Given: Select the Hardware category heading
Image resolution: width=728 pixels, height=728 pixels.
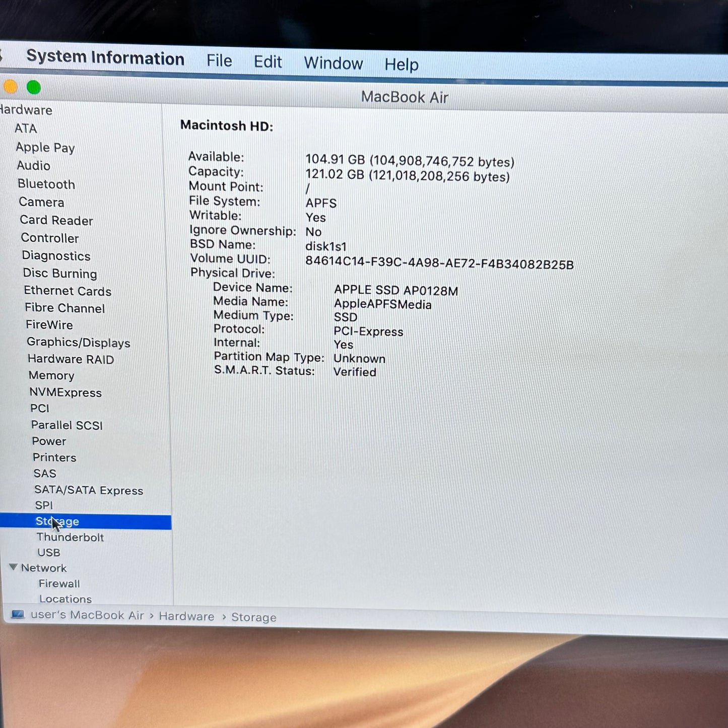Looking at the screenshot, I should [x=26, y=110].
